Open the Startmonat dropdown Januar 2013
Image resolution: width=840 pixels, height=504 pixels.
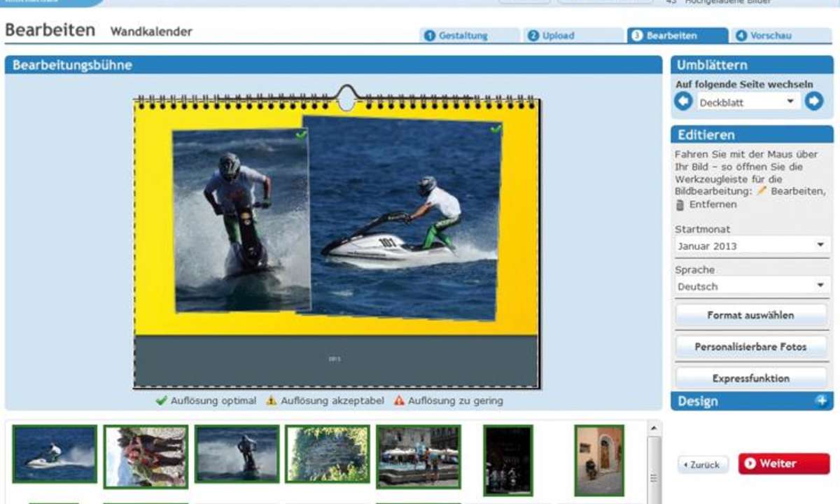752,245
